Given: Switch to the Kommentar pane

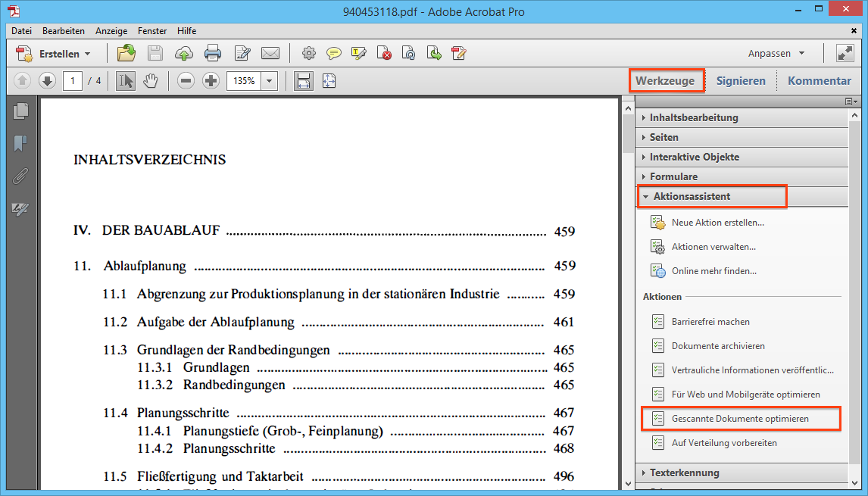Looking at the screenshot, I should point(819,81).
